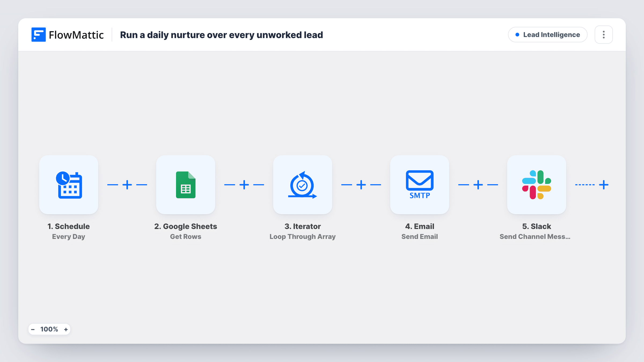Add new step after Slack

604,185
